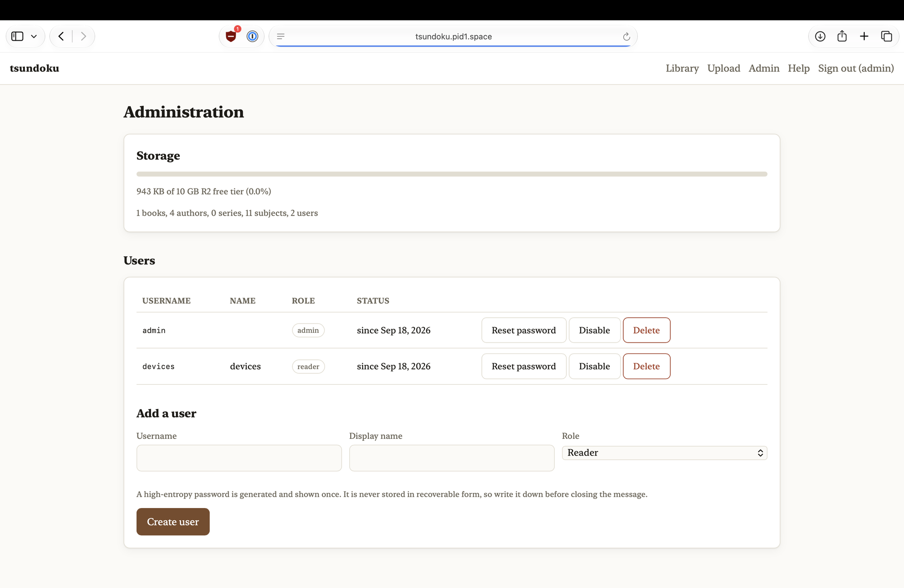This screenshot has height=588, width=904.
Task: Open the red shield content blocker extension
Action: coord(231,36)
